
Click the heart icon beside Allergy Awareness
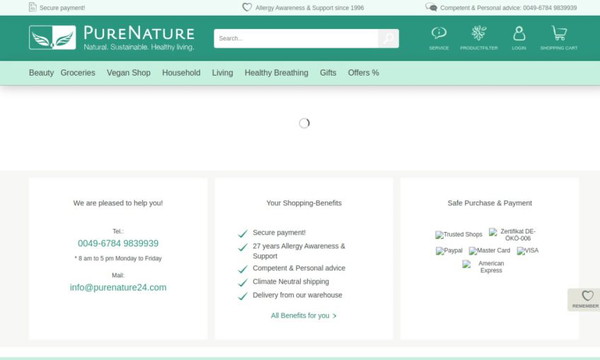pyautogui.click(x=247, y=7)
